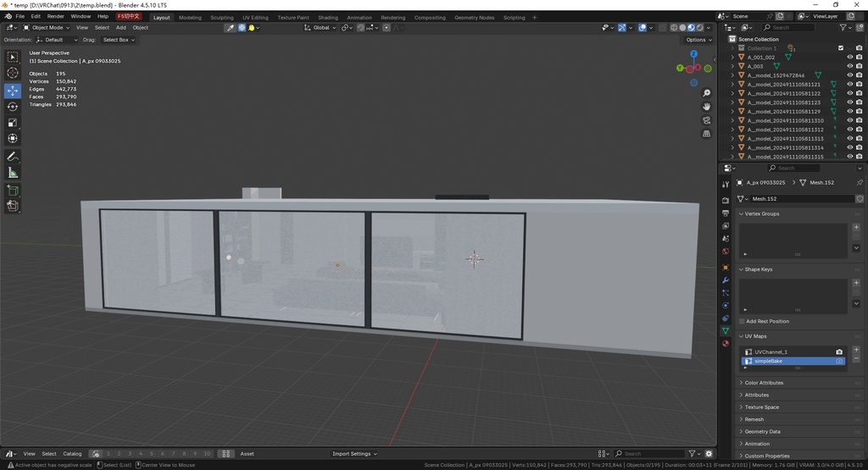Toggle Collection 1 exclude checkbox
The width and height of the screenshot is (868, 470).
pyautogui.click(x=841, y=48)
